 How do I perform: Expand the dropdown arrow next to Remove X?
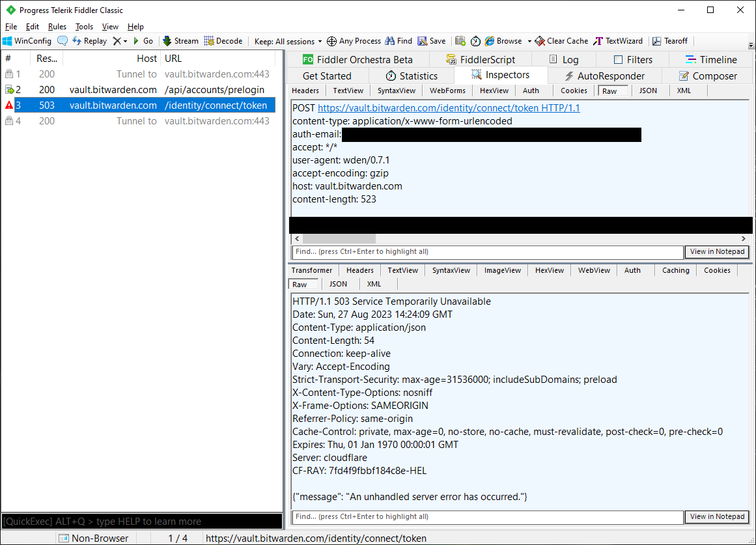click(x=126, y=42)
